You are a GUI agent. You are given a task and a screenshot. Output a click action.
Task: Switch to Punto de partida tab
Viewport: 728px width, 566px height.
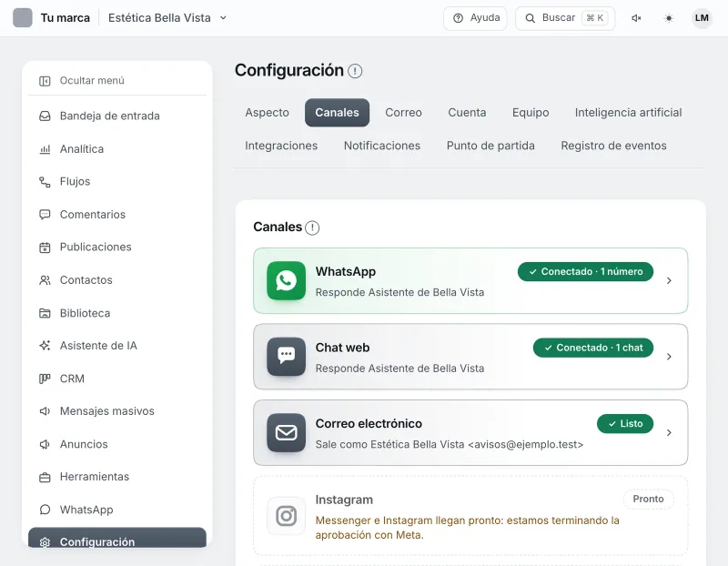[490, 146]
